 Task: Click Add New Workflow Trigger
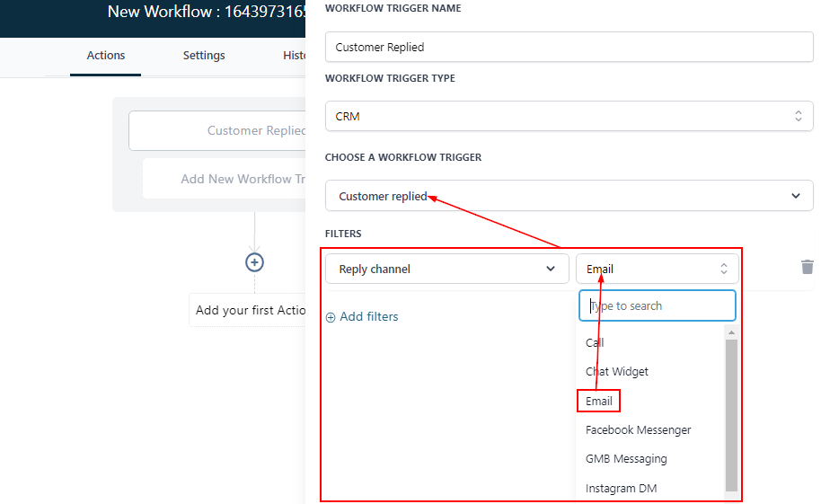tap(224, 179)
